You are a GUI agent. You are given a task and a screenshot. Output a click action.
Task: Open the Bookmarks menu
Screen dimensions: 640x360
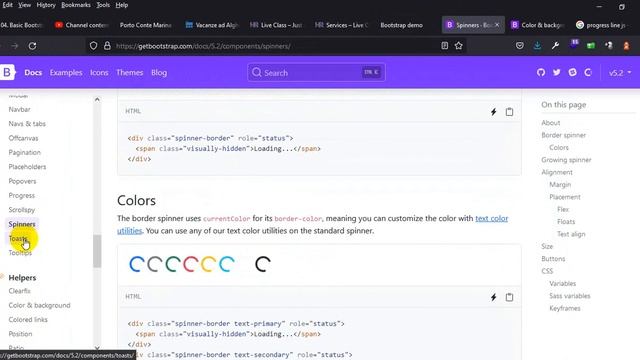76,5
